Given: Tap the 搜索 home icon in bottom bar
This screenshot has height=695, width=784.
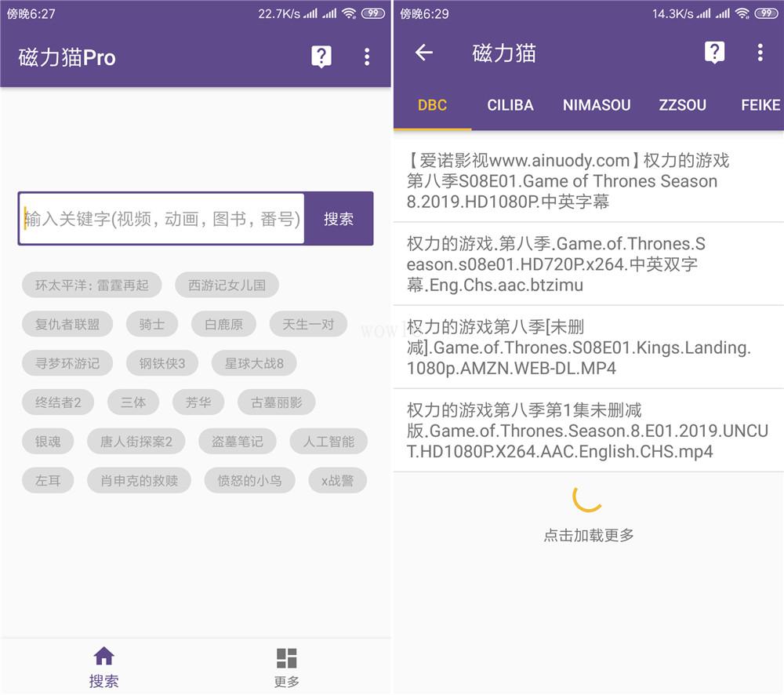Looking at the screenshot, I should [x=103, y=666].
